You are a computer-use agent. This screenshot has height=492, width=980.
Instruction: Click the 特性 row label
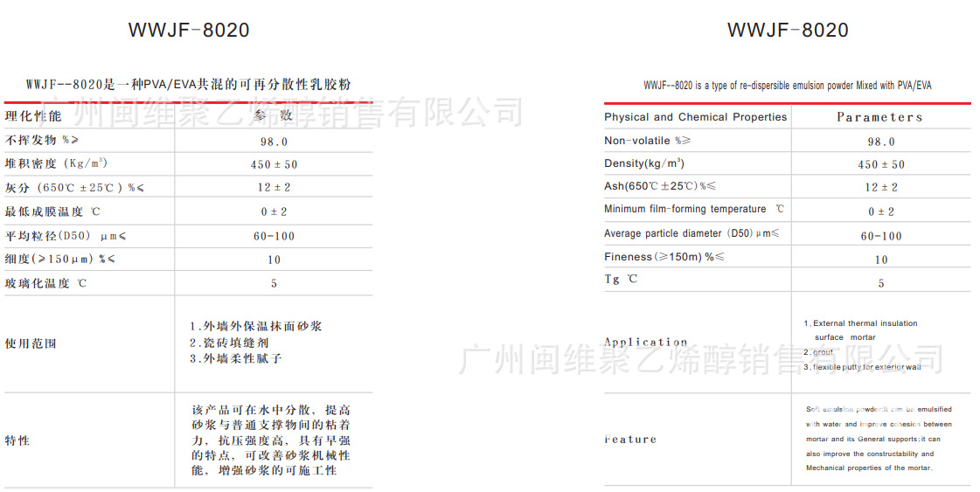click(17, 440)
